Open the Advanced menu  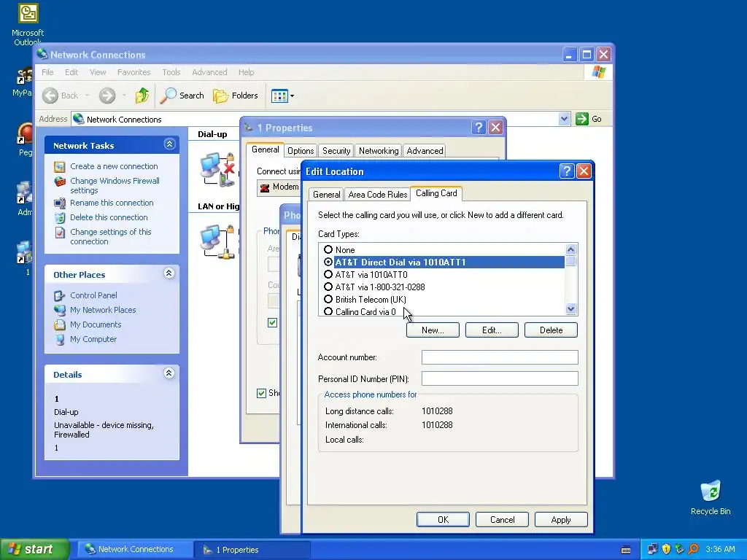coord(209,72)
